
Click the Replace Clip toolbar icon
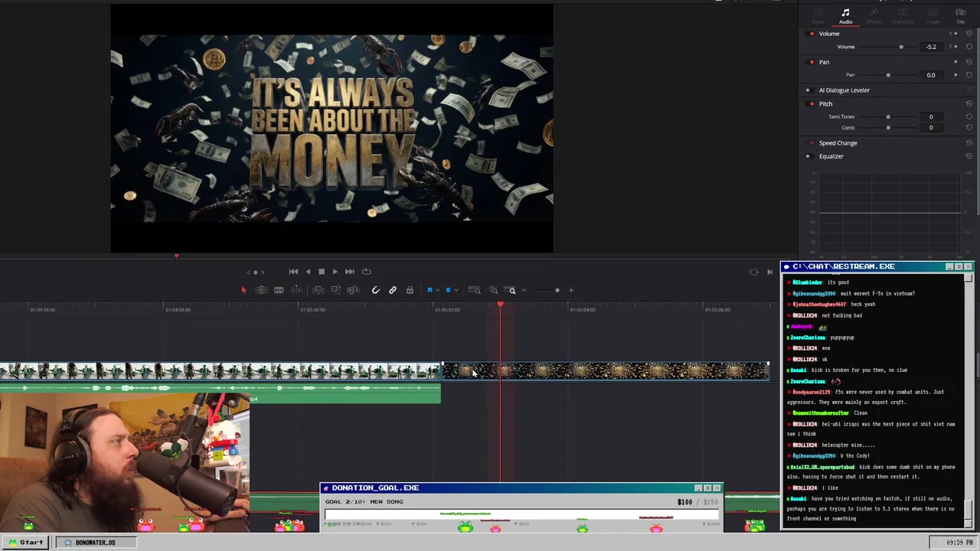click(x=353, y=290)
